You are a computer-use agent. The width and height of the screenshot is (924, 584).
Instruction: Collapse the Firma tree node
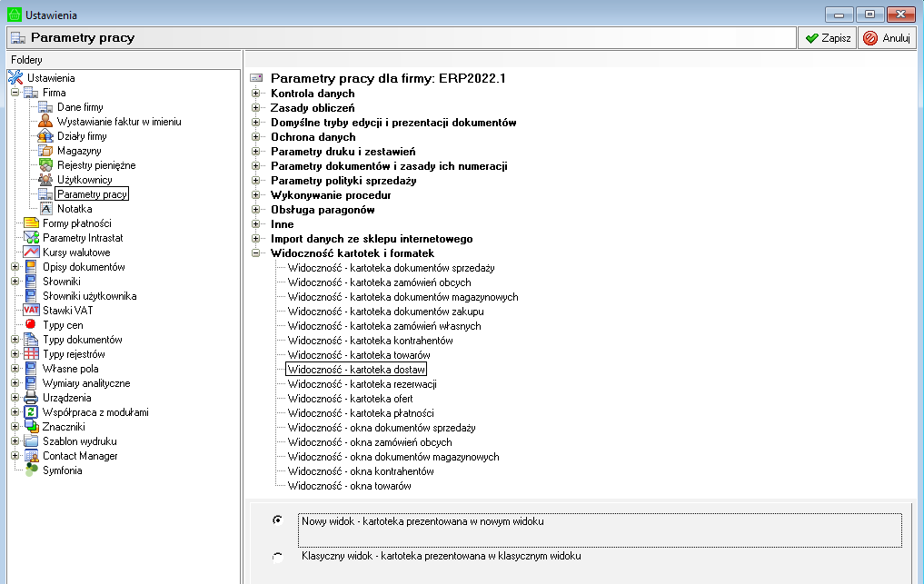(15, 93)
